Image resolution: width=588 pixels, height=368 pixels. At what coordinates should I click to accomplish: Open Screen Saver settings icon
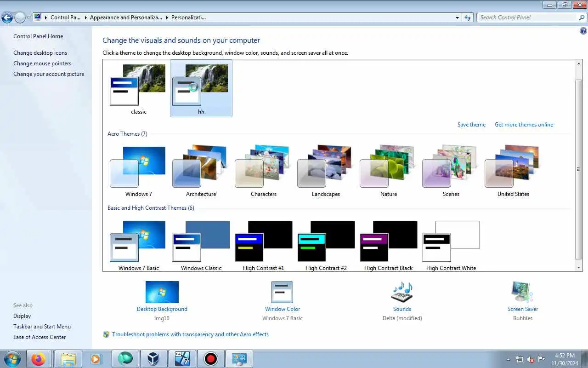[x=522, y=292]
